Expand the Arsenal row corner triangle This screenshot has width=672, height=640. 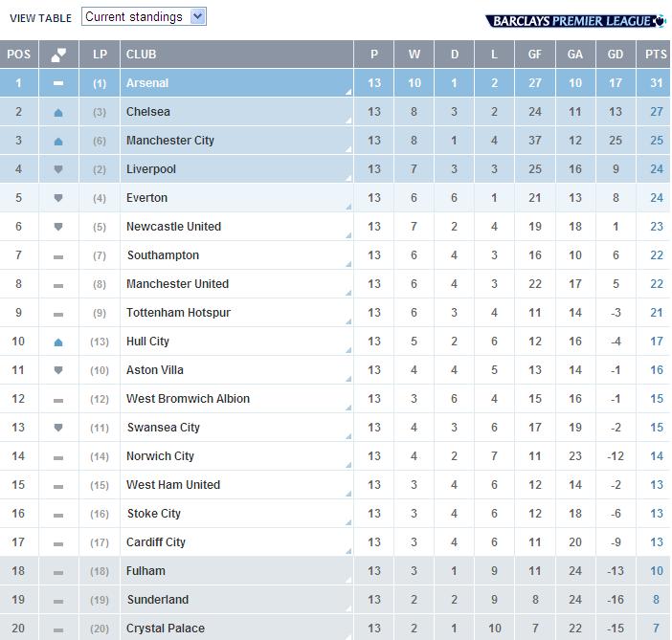pyautogui.click(x=348, y=92)
